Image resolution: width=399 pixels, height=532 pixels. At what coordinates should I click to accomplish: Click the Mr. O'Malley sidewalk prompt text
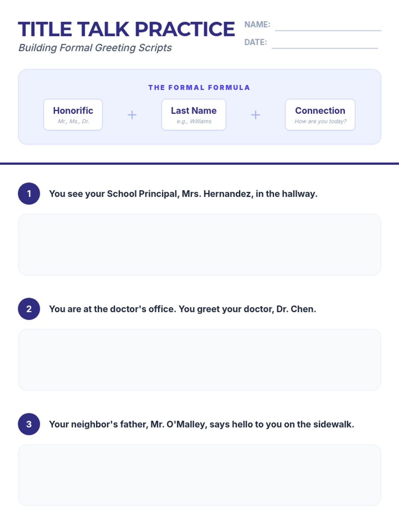click(x=201, y=425)
